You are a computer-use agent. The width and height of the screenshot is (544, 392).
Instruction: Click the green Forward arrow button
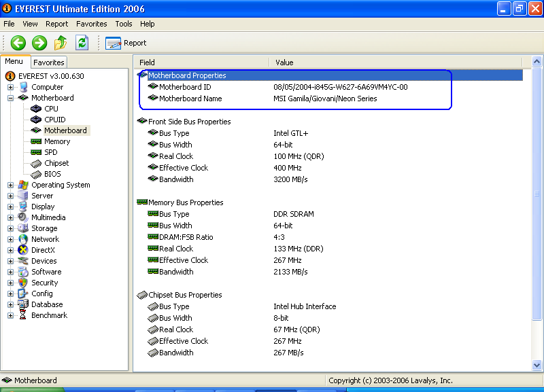pyautogui.click(x=39, y=43)
